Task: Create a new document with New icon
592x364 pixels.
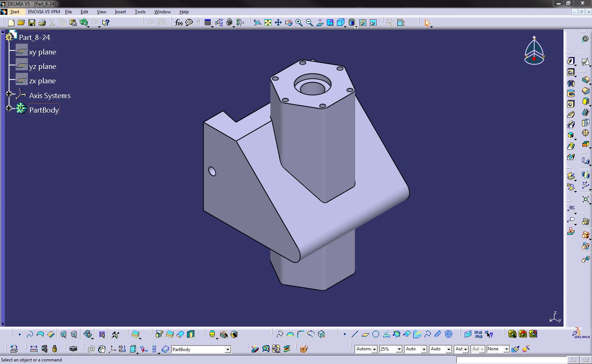Action: [11, 23]
